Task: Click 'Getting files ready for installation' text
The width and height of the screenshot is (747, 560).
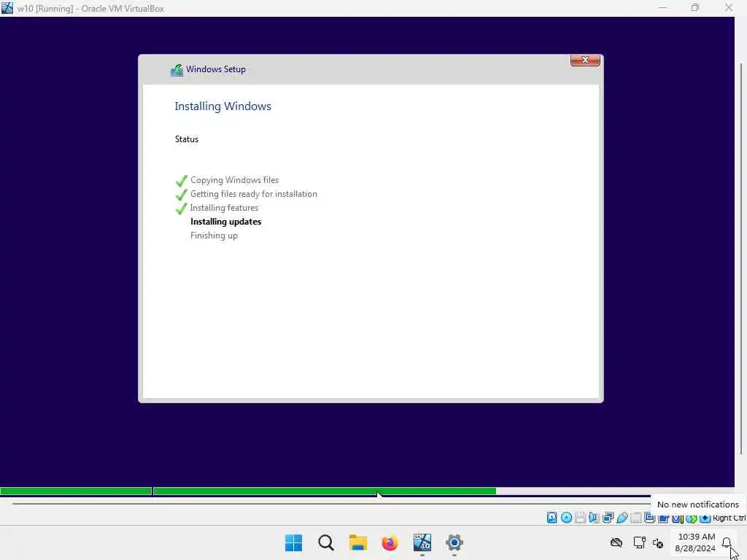Action: click(x=253, y=194)
